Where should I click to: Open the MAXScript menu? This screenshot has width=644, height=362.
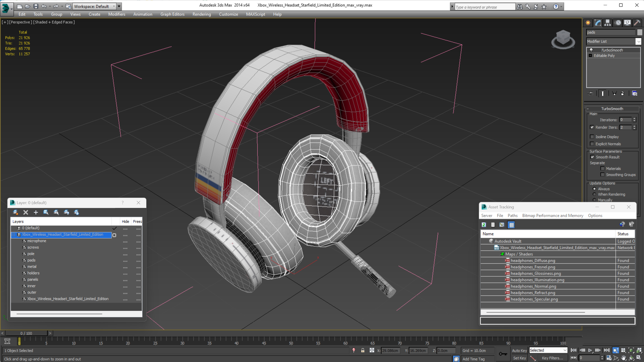pyautogui.click(x=255, y=14)
